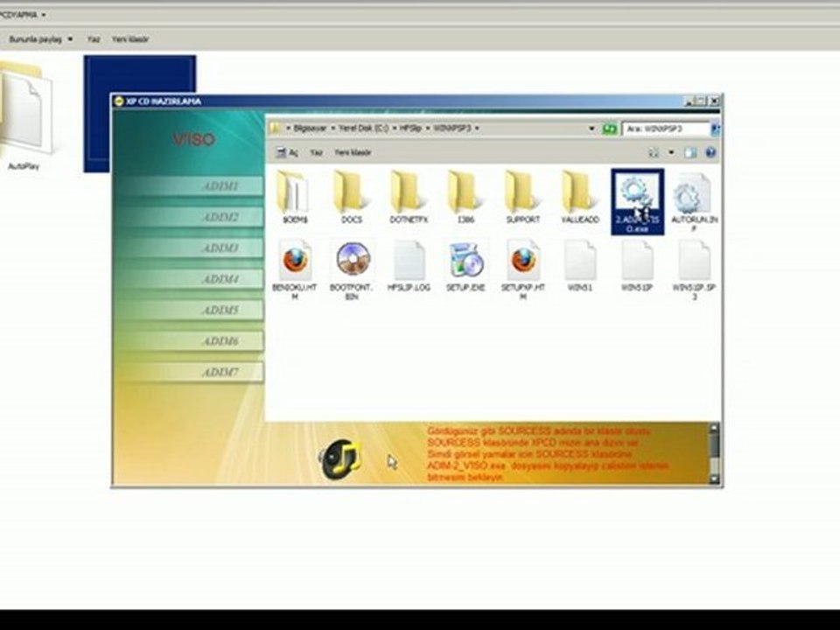Select the 2.ADIM_VISO.exe file
Image resolution: width=840 pixels, height=630 pixels.
(x=638, y=201)
